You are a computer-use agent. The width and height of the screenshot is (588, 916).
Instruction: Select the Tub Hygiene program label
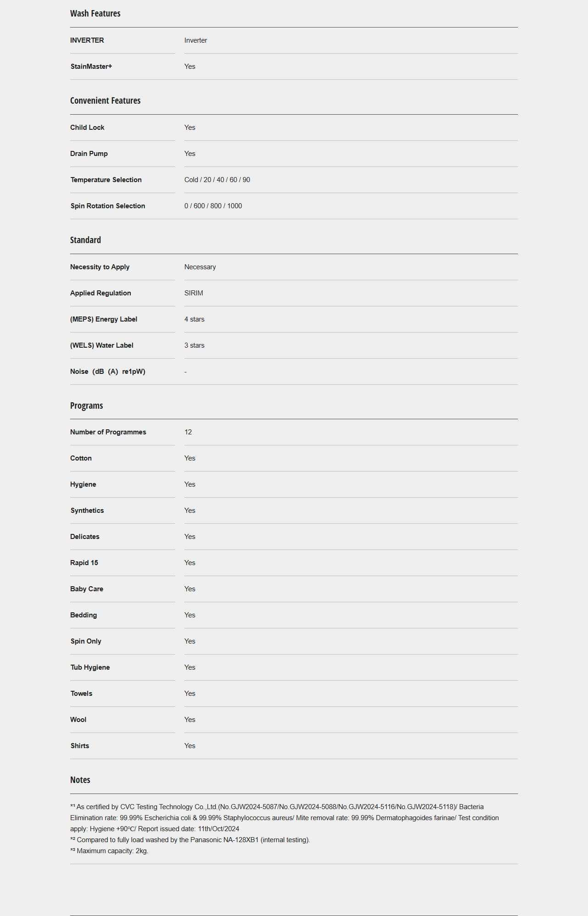(x=90, y=667)
